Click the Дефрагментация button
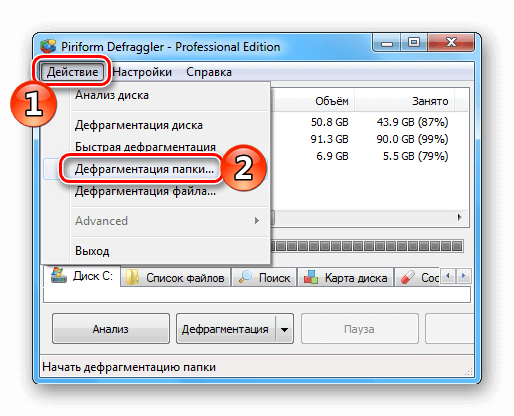This screenshot has height=416, width=514. click(x=226, y=329)
